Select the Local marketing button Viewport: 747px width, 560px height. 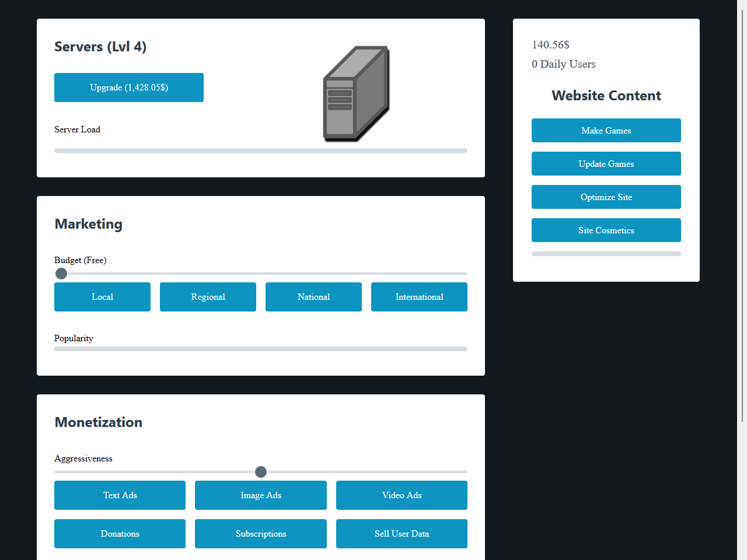pyautogui.click(x=102, y=297)
